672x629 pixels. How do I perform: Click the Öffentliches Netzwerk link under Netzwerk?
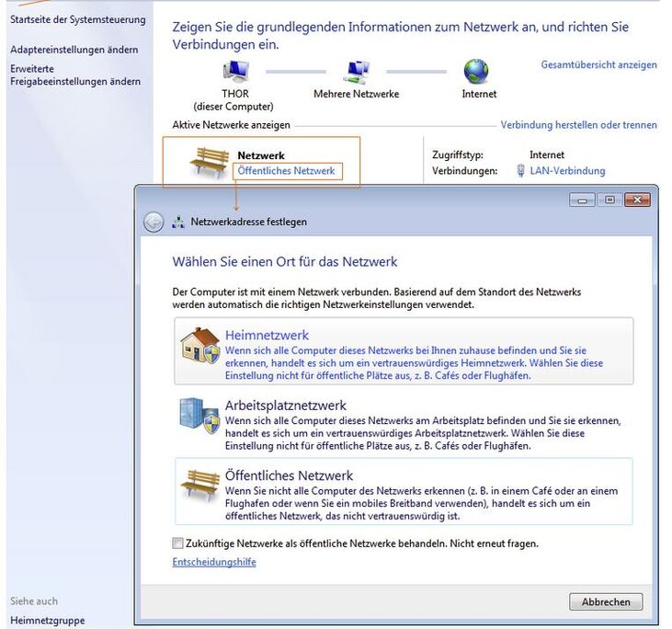286,171
